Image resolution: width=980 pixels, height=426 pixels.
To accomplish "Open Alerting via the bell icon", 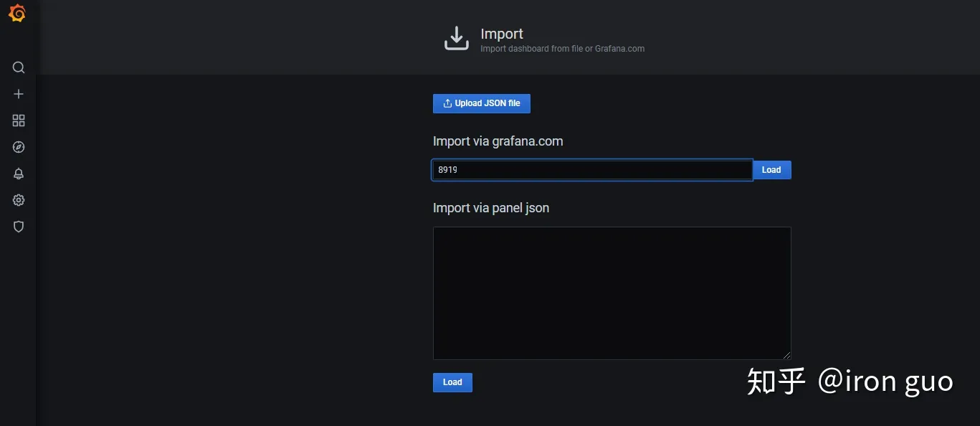I will point(19,174).
